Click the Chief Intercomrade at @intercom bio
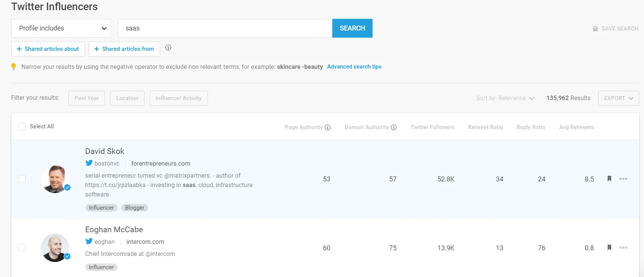The height and width of the screenshot is (277, 644). [x=130, y=254]
